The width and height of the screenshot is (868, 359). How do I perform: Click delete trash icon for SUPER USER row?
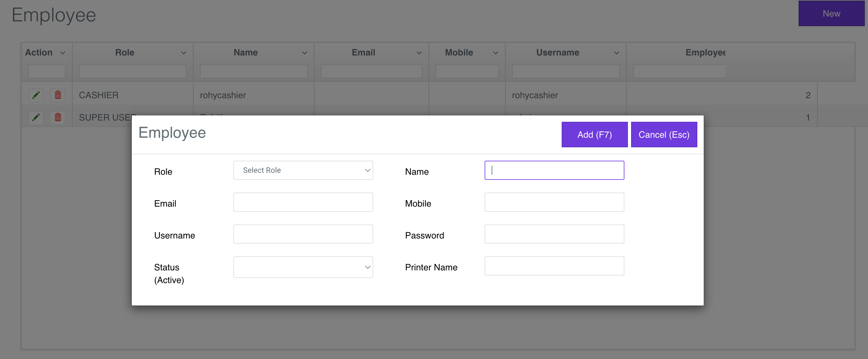tap(58, 117)
